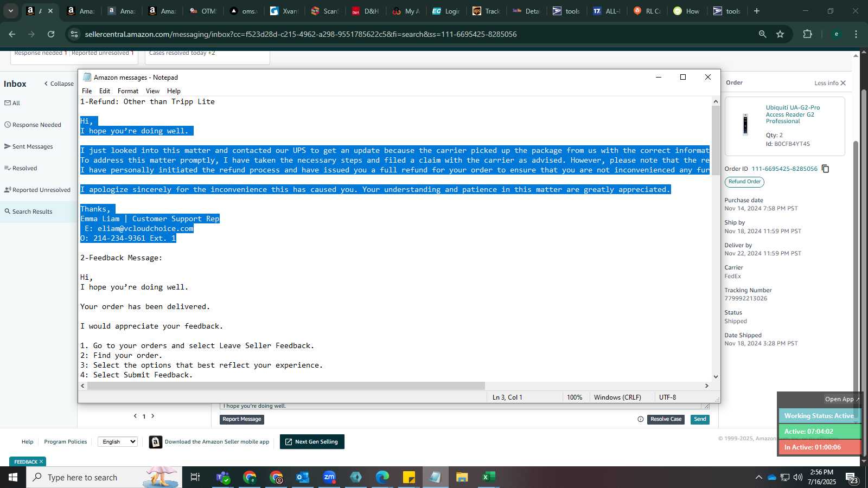
Task: Open Microsoft Edge from the taskbar
Action: [382, 477]
